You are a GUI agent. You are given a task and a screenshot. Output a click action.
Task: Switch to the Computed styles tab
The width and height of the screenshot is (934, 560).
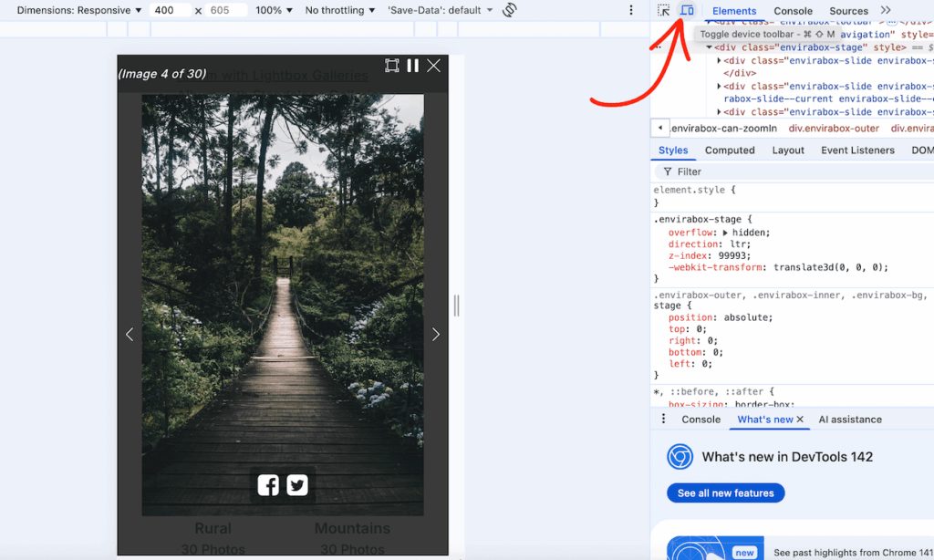point(729,150)
